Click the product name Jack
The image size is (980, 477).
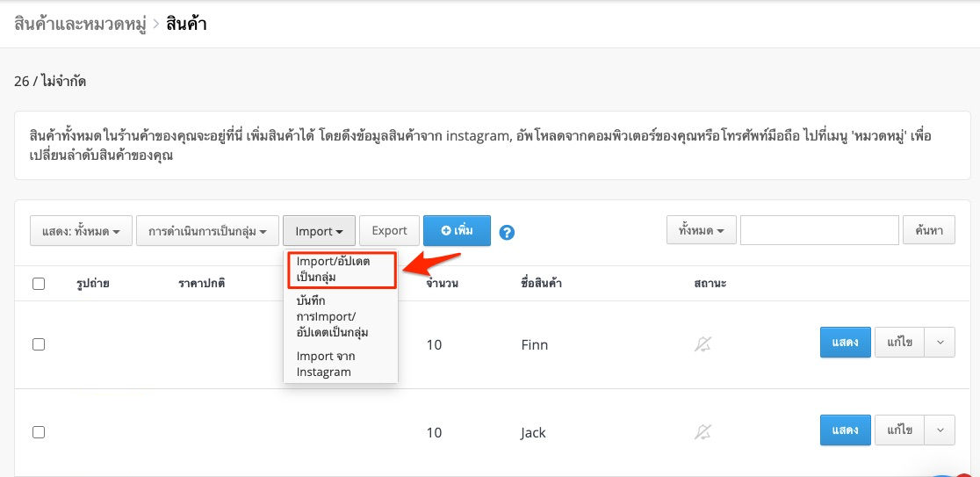point(533,432)
